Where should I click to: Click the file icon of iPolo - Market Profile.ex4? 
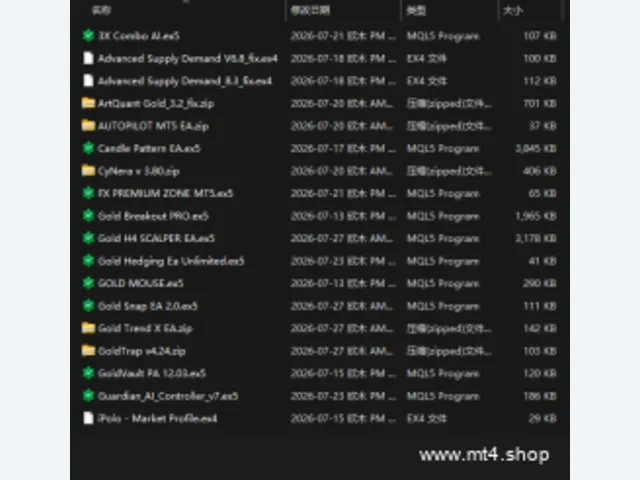(88, 418)
